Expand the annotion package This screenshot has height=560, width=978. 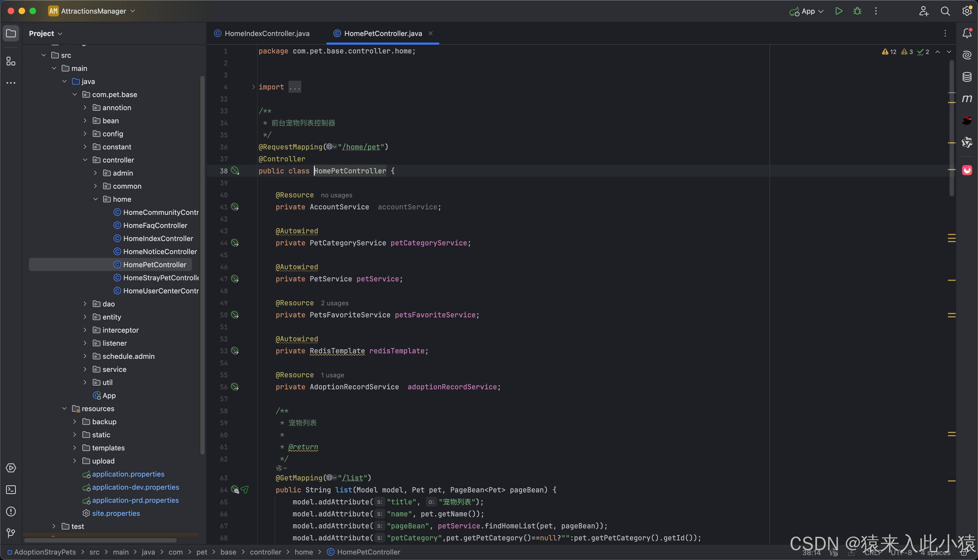pyautogui.click(x=85, y=107)
